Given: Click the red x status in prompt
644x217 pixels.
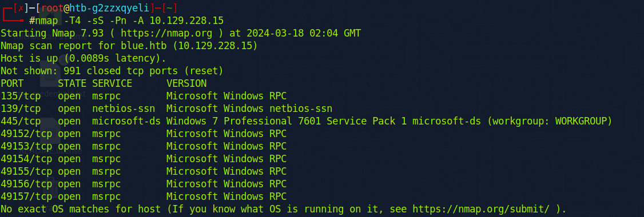Looking at the screenshot, I should 21,7.
